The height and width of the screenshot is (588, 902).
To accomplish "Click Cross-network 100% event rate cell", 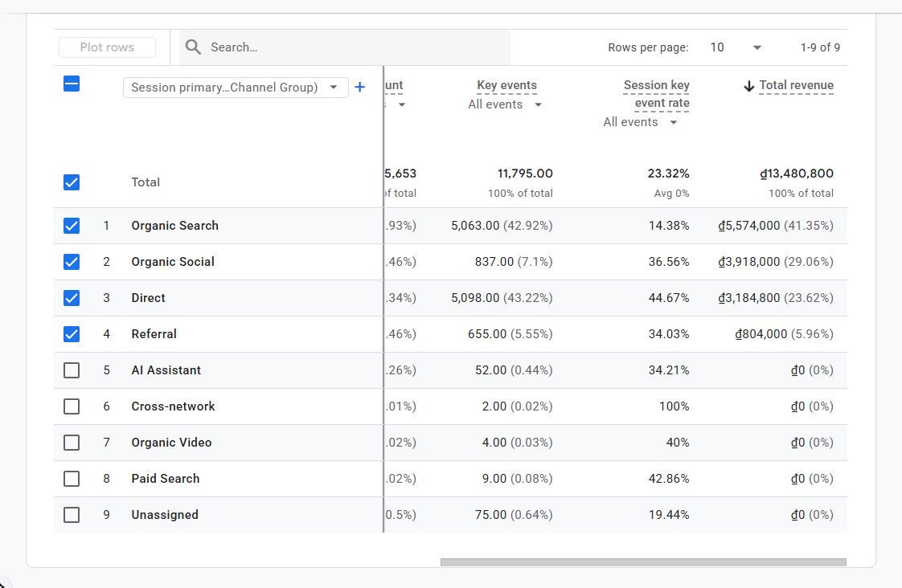I will 674,406.
